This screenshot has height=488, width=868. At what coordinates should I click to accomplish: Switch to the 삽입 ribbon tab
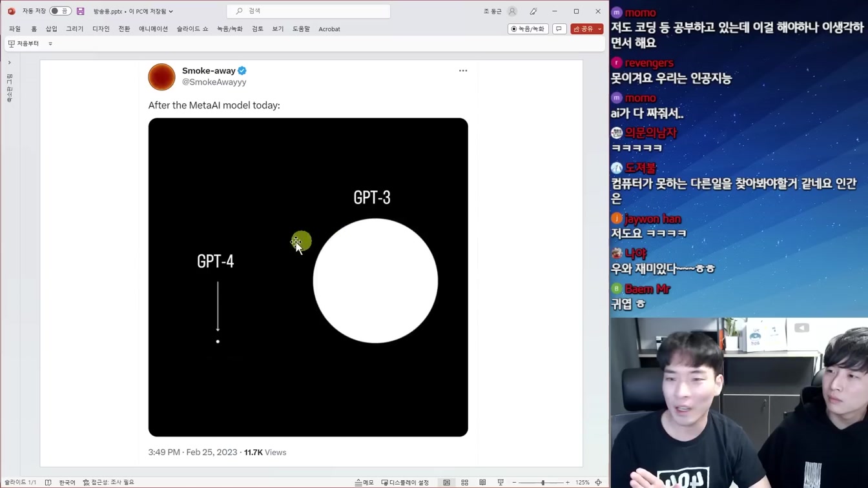[52, 29]
